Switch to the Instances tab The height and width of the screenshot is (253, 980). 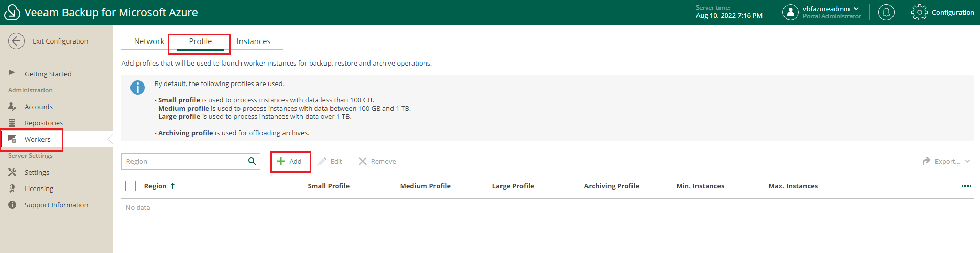[x=253, y=41]
